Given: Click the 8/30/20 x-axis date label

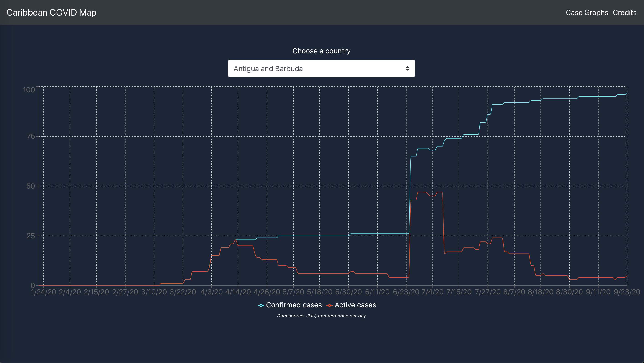Looking at the screenshot, I should [x=569, y=292].
